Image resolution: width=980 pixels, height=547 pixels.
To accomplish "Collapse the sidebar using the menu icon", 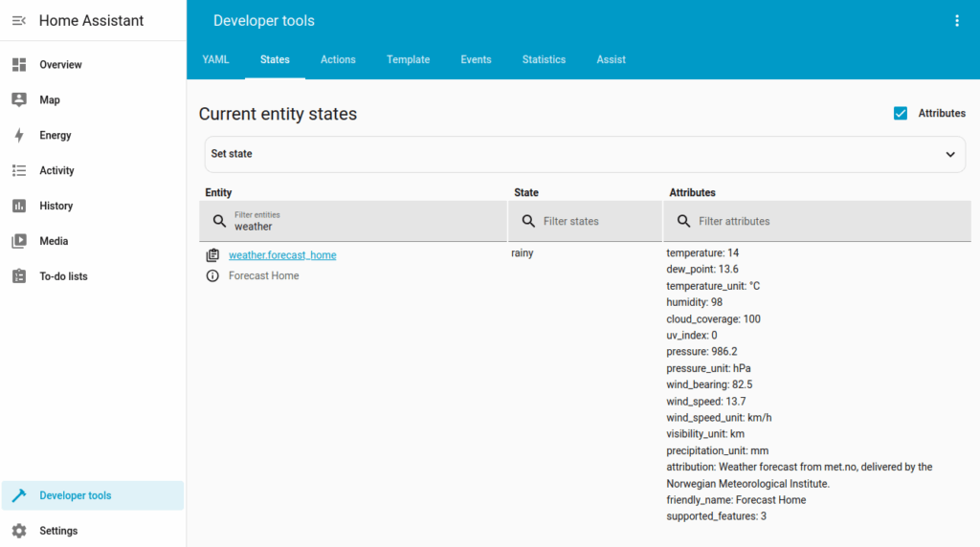I will 18,21.
